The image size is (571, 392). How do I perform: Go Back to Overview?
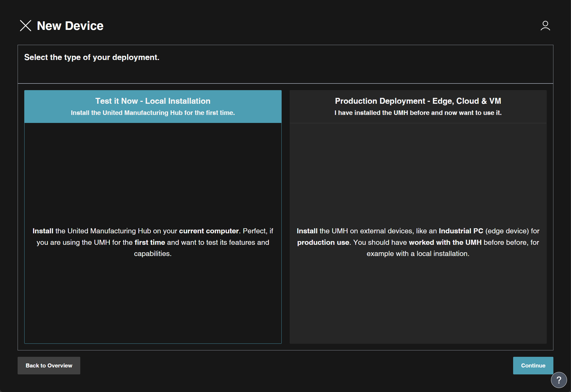point(49,366)
